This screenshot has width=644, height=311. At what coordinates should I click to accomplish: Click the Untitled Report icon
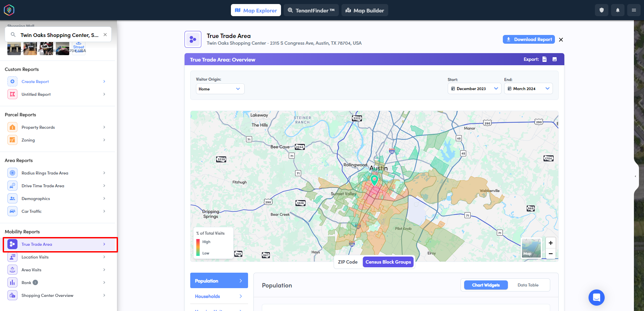[12, 94]
